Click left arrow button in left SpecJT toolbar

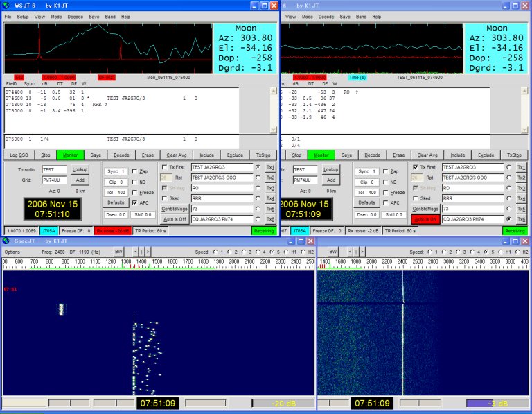pos(135,252)
